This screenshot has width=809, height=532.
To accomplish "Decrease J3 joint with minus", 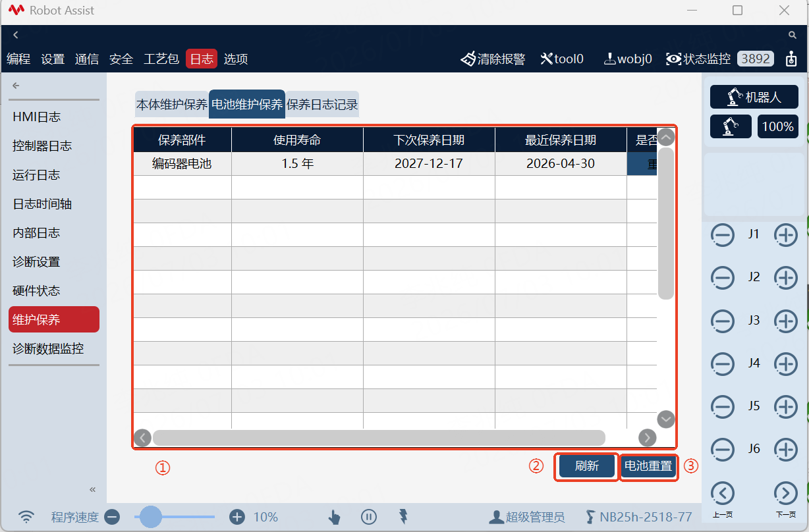I will click(x=723, y=321).
